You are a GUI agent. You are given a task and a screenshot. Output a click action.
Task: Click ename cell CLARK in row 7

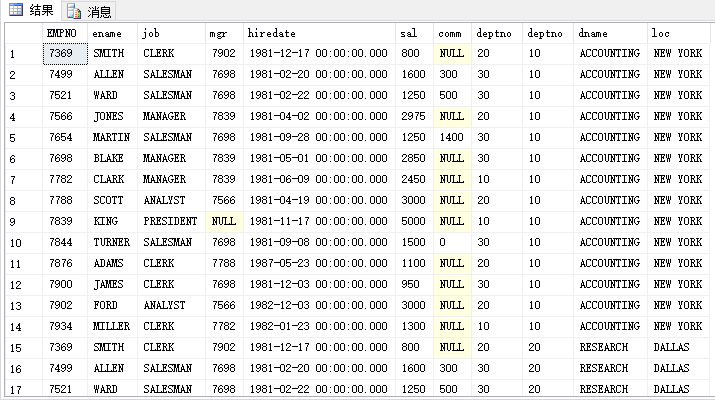click(113, 180)
